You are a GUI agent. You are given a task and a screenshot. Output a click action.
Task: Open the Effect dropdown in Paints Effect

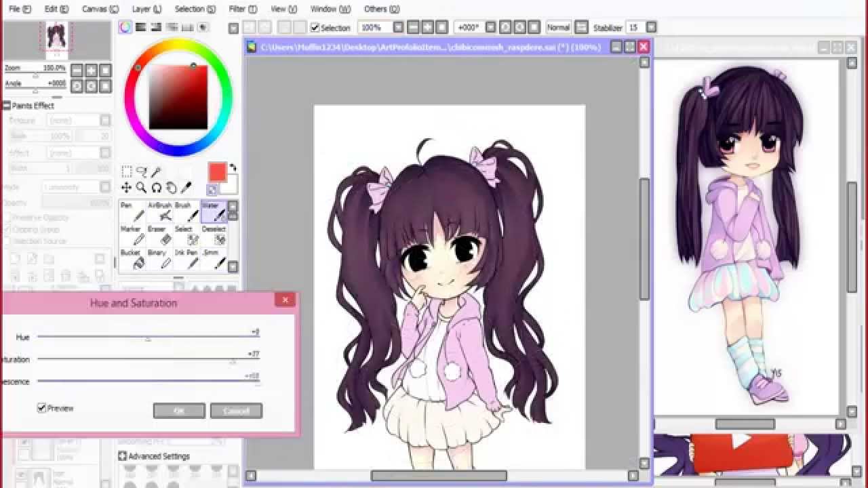[x=105, y=153]
